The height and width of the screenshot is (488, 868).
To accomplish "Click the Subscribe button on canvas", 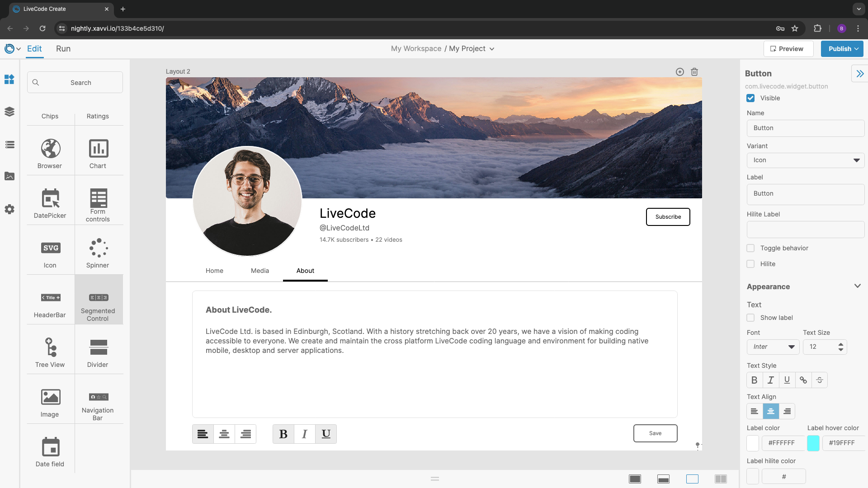I will click(x=668, y=217).
